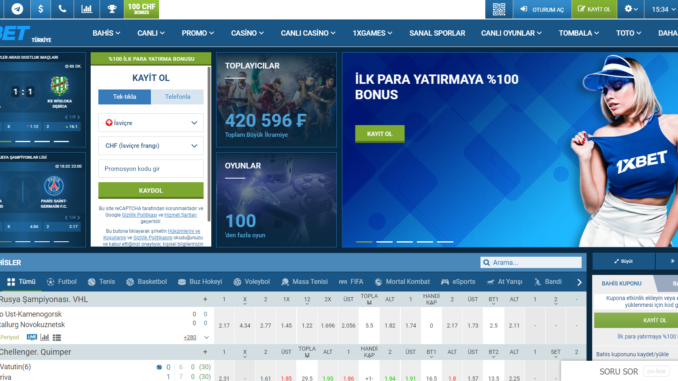678x381 pixels.
Task: Click the Büyüt expand button
Action: point(624,261)
